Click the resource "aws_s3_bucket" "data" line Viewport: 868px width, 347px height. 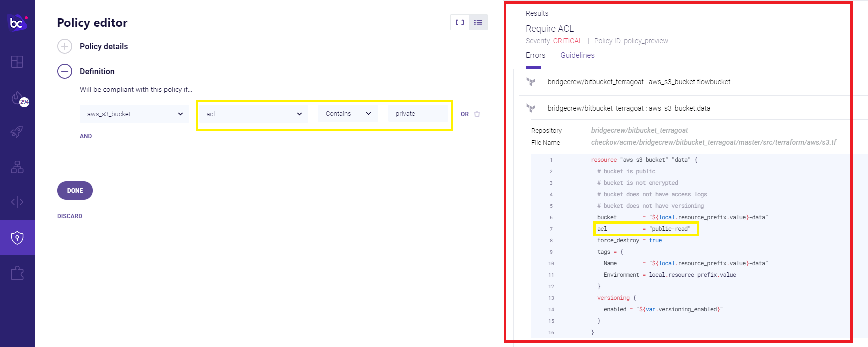pos(644,160)
